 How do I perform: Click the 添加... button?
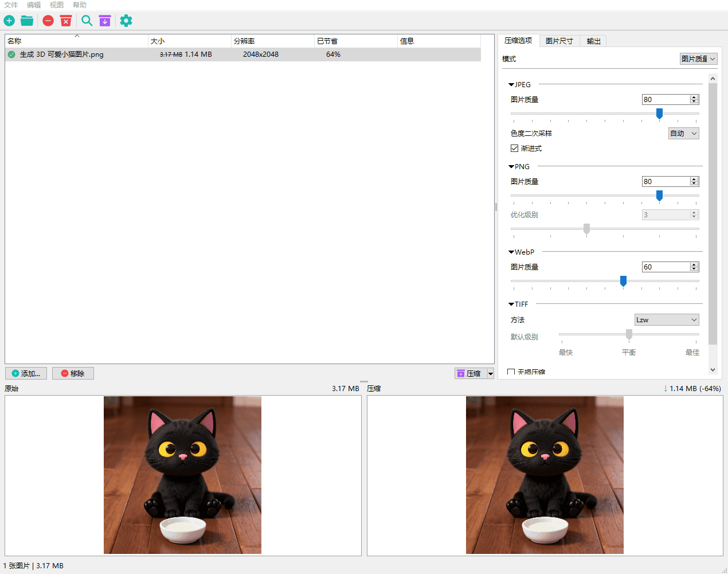26,373
